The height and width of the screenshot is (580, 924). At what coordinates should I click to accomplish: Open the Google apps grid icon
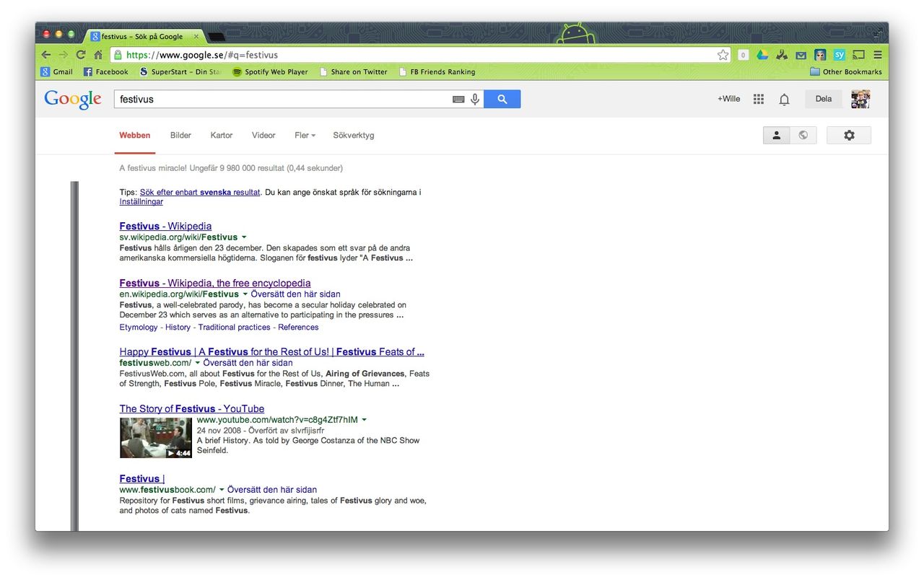click(x=759, y=99)
